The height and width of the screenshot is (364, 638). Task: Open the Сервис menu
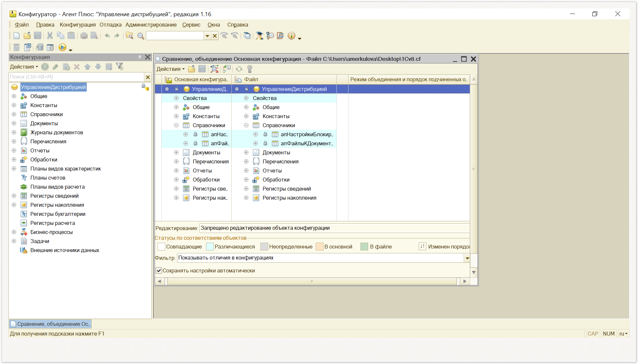(x=191, y=25)
